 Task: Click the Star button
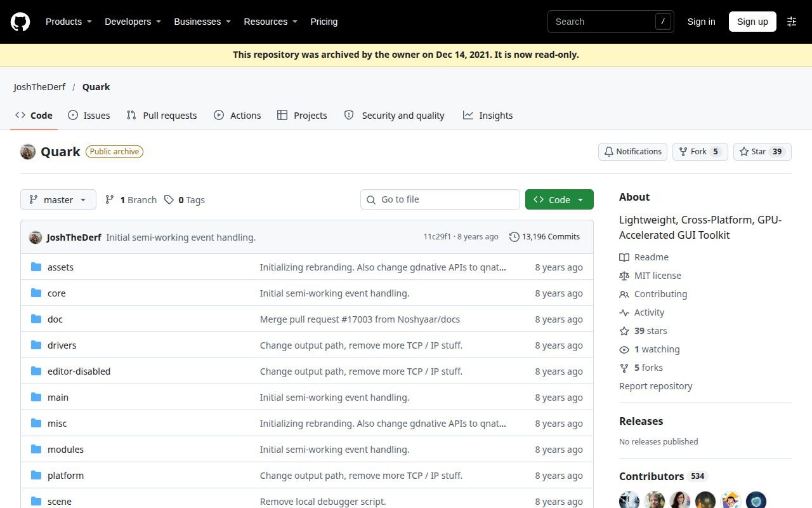[763, 152]
